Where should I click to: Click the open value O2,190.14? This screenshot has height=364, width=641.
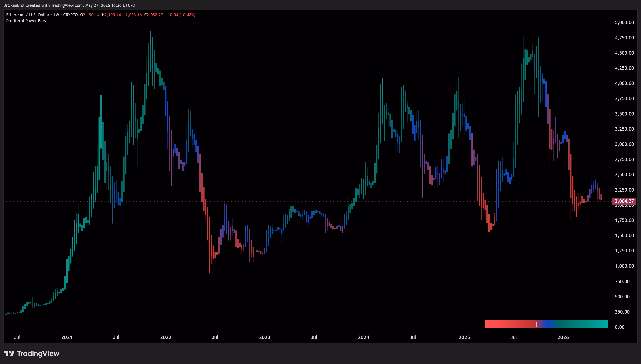[90, 15]
